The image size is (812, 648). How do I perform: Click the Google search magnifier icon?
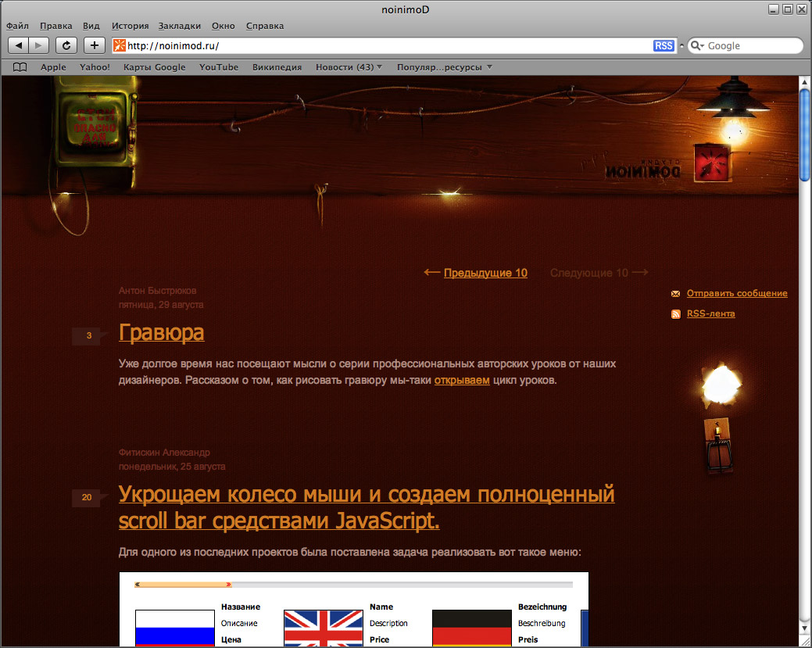(x=697, y=45)
